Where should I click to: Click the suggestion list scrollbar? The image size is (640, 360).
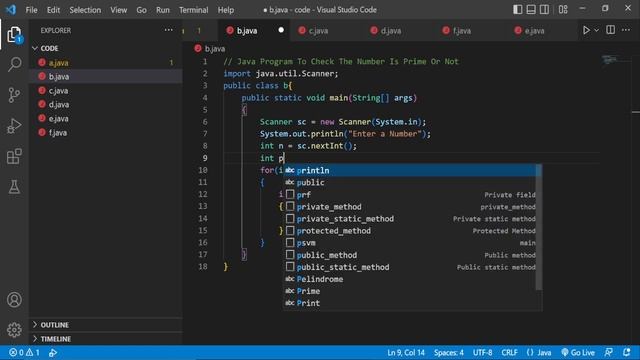539,227
